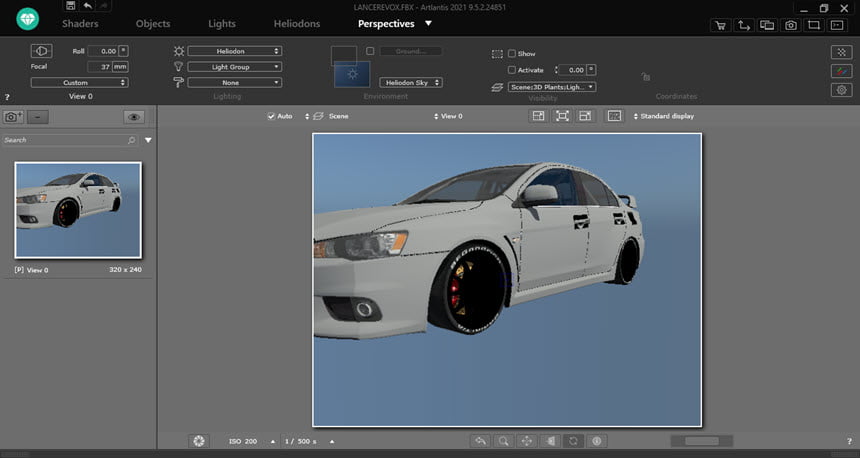
Task: Switch to the Shaders tab
Action: click(80, 24)
